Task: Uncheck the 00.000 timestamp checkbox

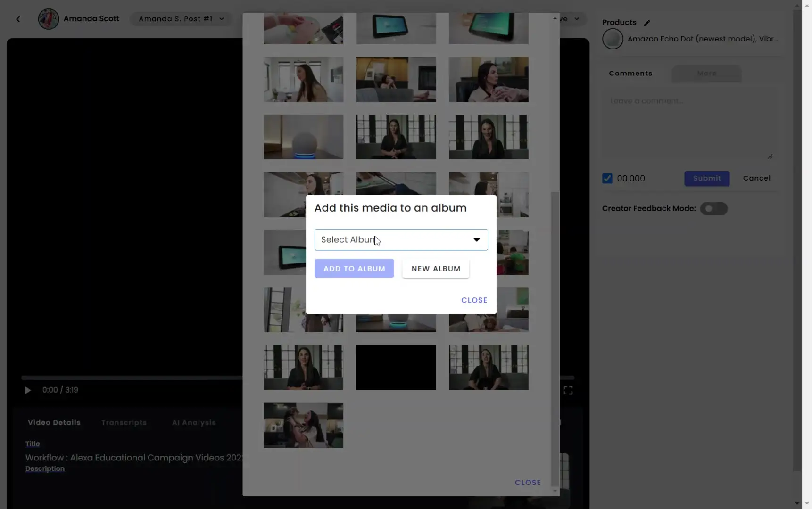Action: click(607, 178)
